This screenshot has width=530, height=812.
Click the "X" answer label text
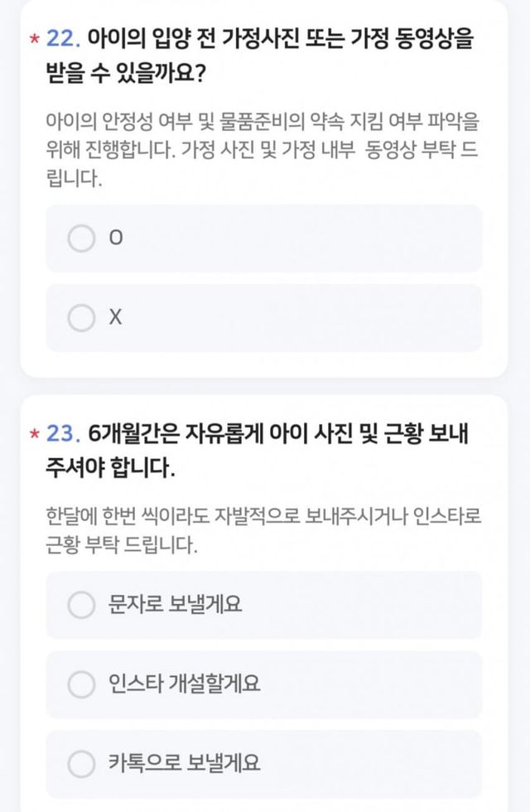[x=116, y=317]
